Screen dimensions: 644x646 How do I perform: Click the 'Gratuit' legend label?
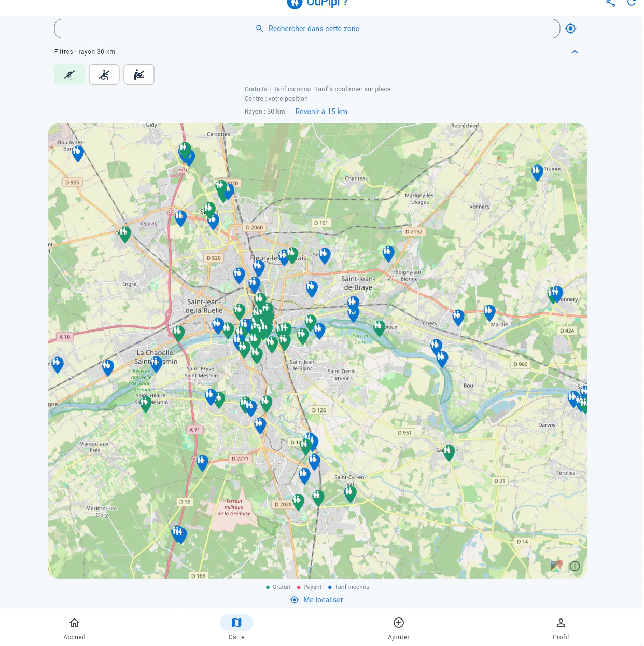pos(282,587)
